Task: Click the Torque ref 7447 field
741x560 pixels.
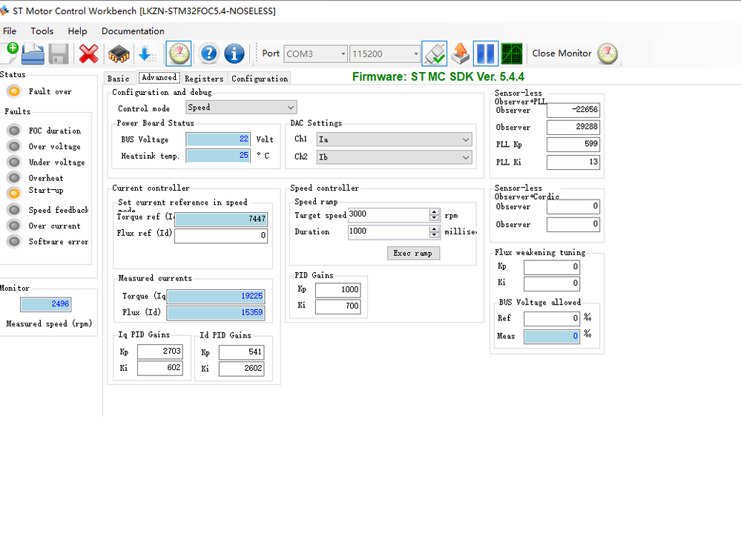Action: point(221,219)
